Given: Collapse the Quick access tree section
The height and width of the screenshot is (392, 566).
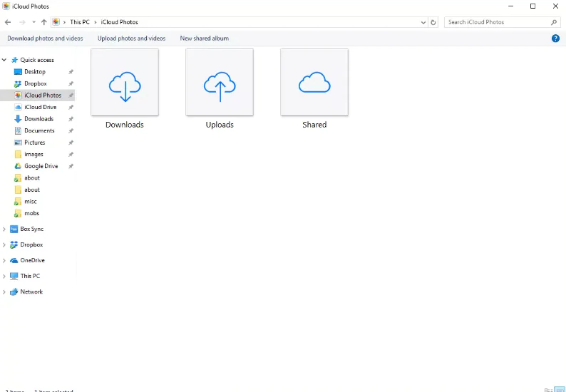Looking at the screenshot, I should coord(4,61).
